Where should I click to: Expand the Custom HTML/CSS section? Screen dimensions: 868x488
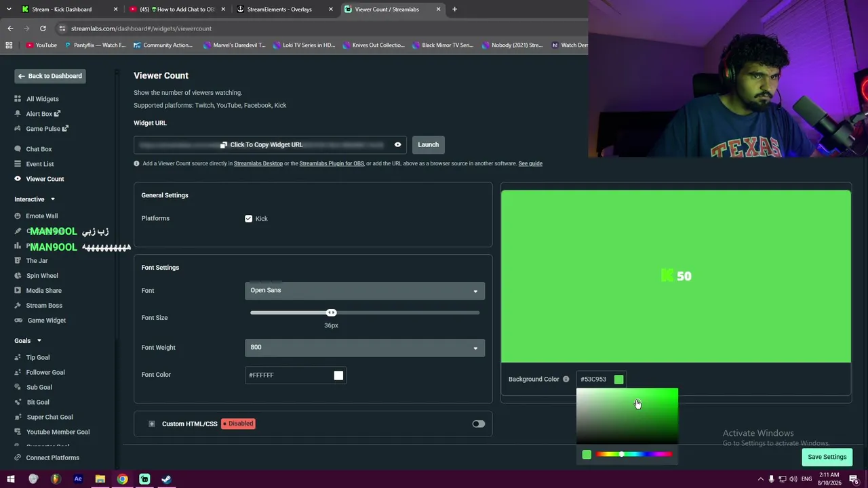(152, 424)
